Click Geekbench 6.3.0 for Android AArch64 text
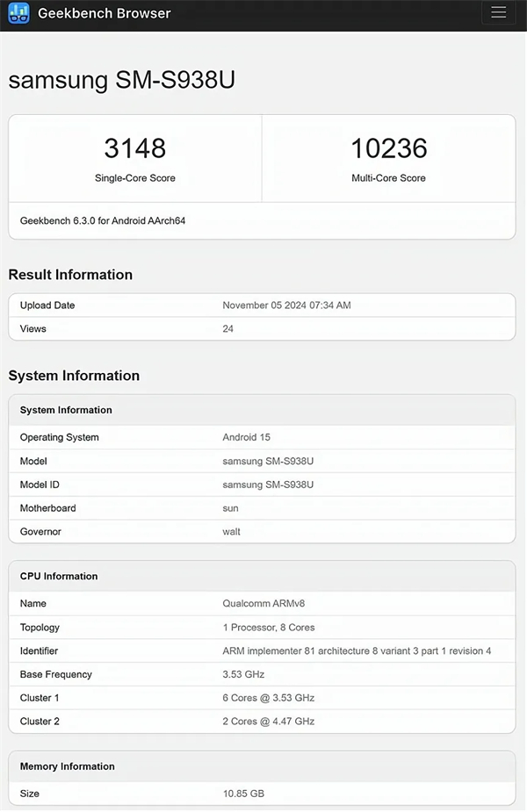 click(x=103, y=220)
